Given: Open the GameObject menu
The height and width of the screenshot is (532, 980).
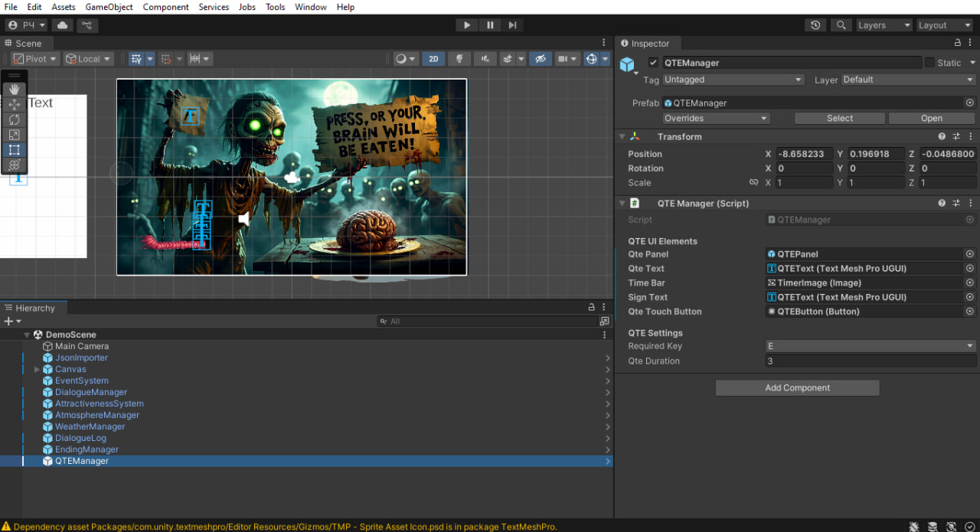Looking at the screenshot, I should click(109, 7).
